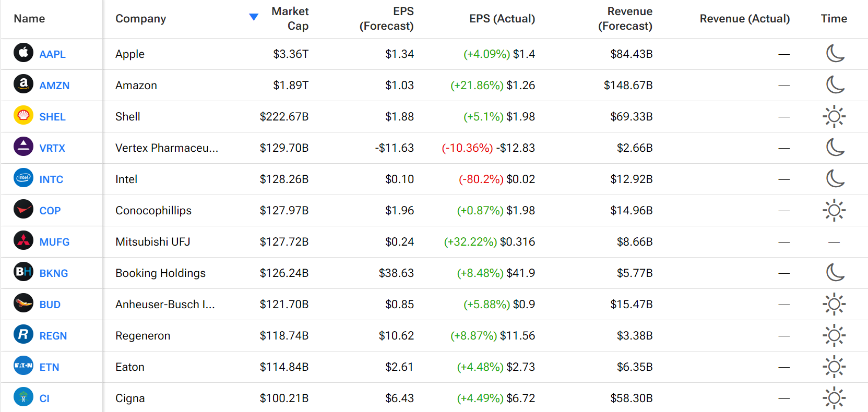Open the INTC ticker link

tap(51, 179)
